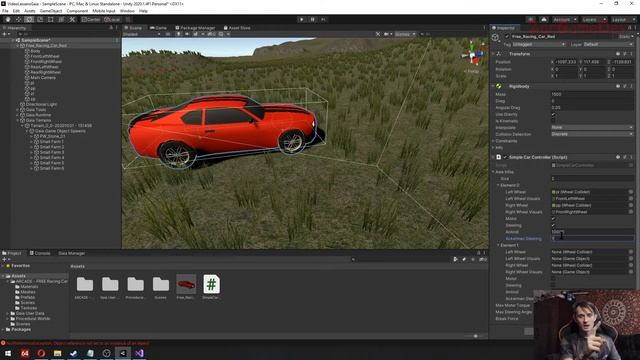The width and height of the screenshot is (640, 360).
Task: Open the GameObject menu
Action: pyautogui.click(x=51, y=11)
